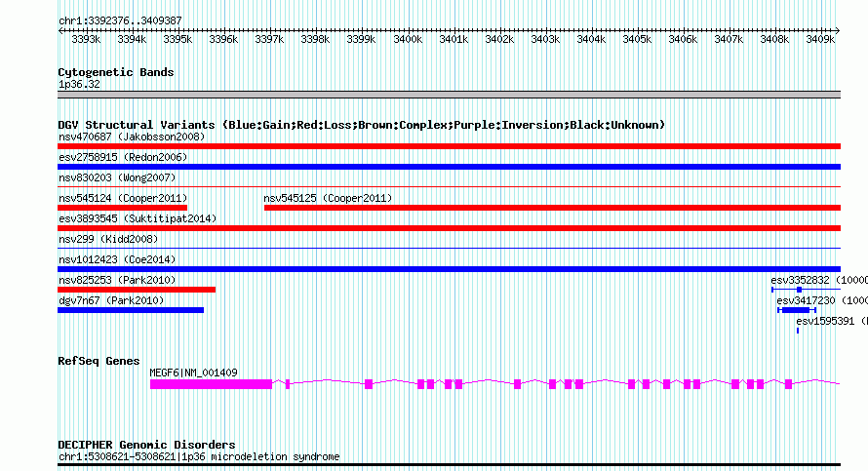This screenshot has width=868, height=471.
Task: Click the 3397k ruler position
Action: (269, 39)
